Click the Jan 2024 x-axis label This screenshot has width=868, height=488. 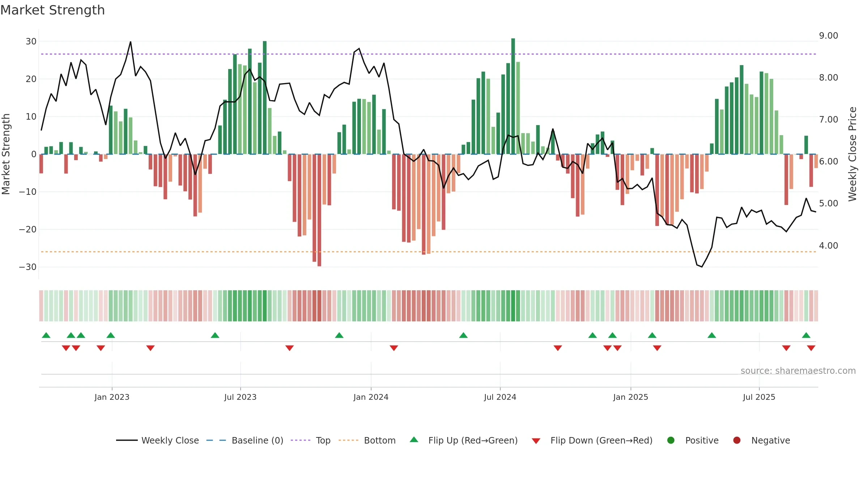click(x=371, y=397)
